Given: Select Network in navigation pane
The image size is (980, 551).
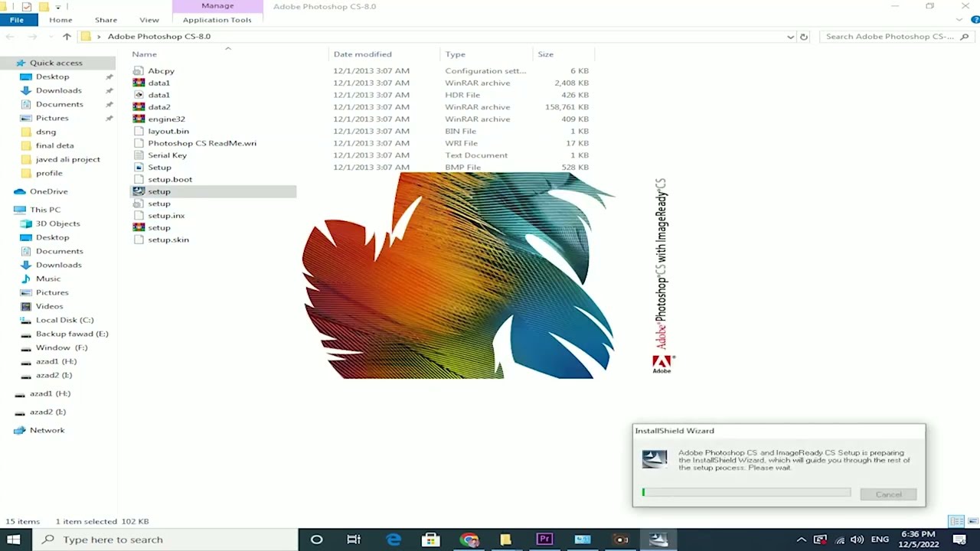Looking at the screenshot, I should tap(47, 430).
